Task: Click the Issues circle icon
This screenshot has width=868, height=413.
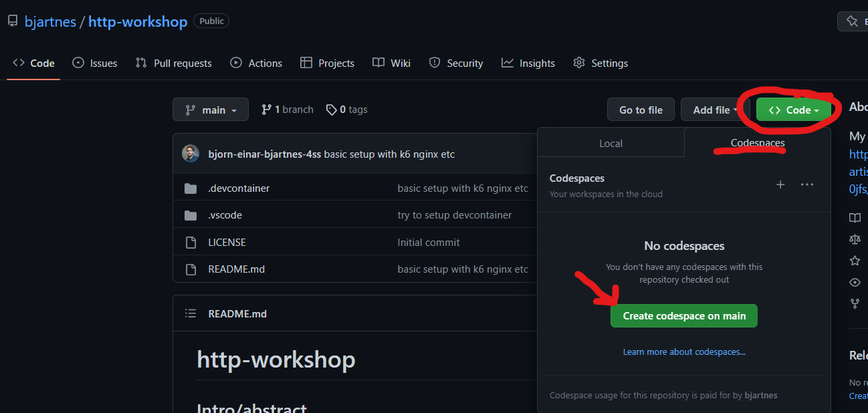Action: pos(78,63)
